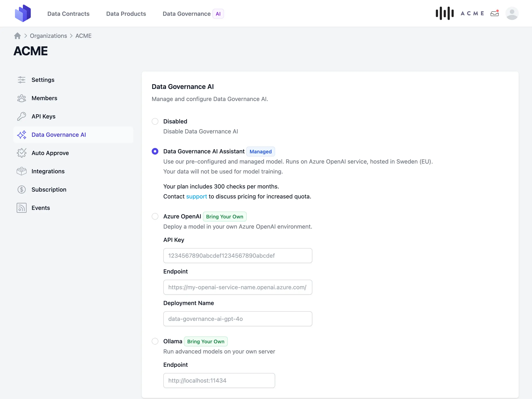Screen dimensions: 532x399
Task: Click 'Your plan includes 300 checks' text
Action: pyautogui.click(x=221, y=186)
